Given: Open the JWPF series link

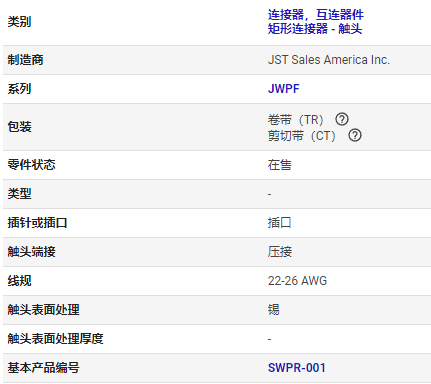Looking at the screenshot, I should coord(283,89).
